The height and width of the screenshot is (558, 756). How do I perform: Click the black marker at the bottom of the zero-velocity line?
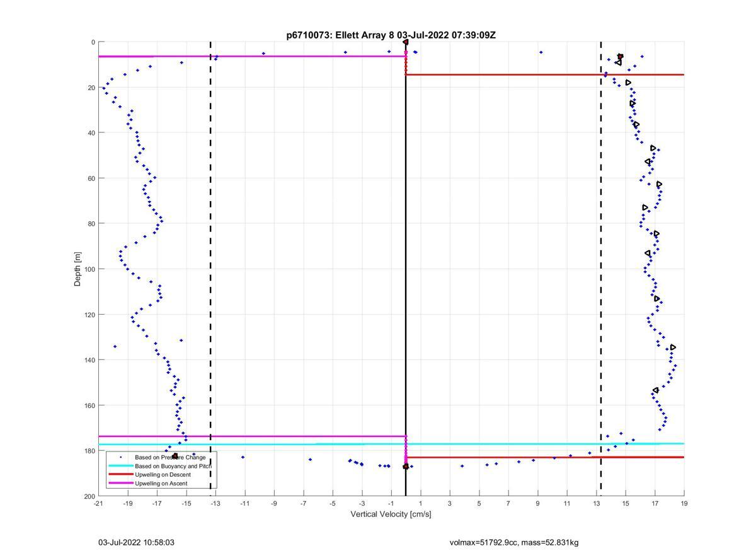(x=406, y=467)
